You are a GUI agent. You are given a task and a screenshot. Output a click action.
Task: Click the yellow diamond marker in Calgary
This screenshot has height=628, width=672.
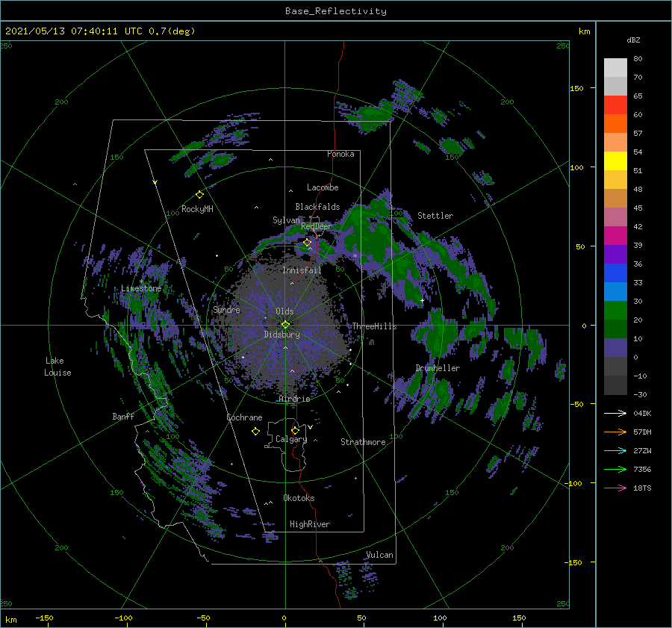click(x=295, y=430)
